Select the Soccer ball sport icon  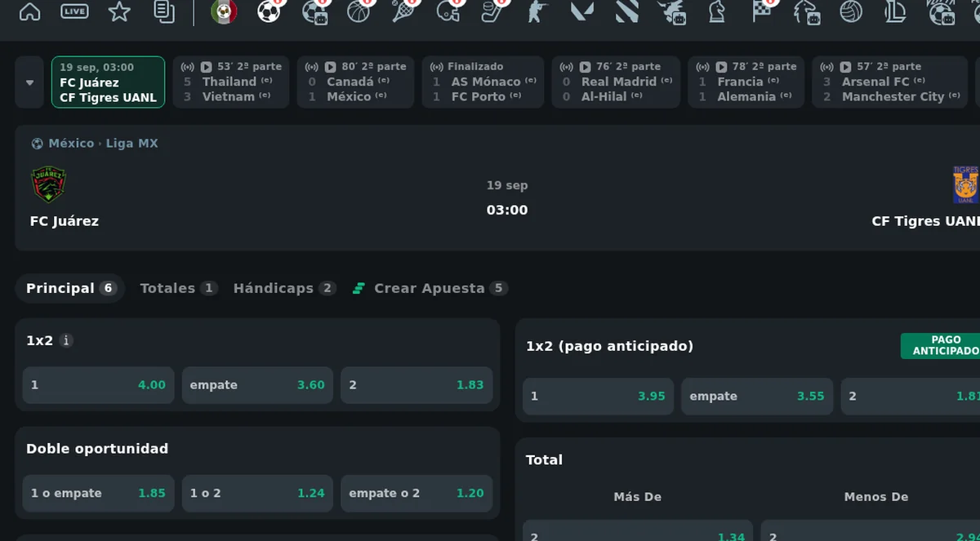269,11
